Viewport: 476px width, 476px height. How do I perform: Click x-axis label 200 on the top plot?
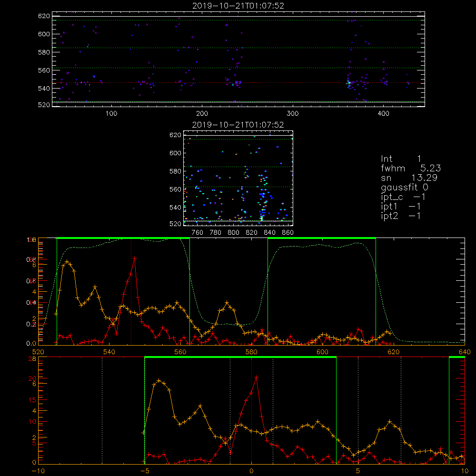click(x=202, y=114)
